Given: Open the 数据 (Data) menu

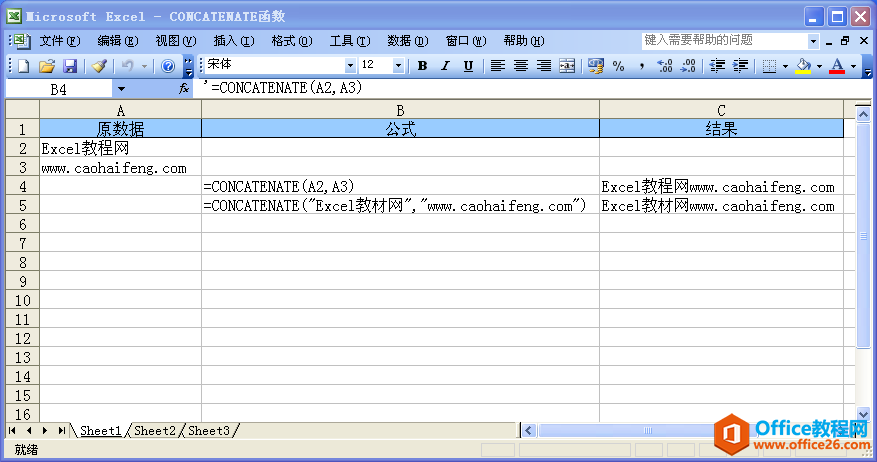Looking at the screenshot, I should coord(408,41).
